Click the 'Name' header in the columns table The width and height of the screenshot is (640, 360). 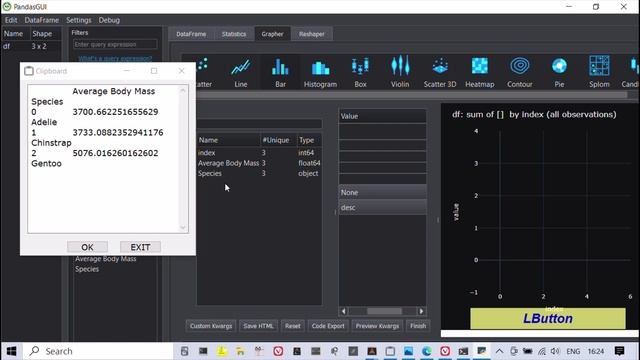pyautogui.click(x=229, y=140)
